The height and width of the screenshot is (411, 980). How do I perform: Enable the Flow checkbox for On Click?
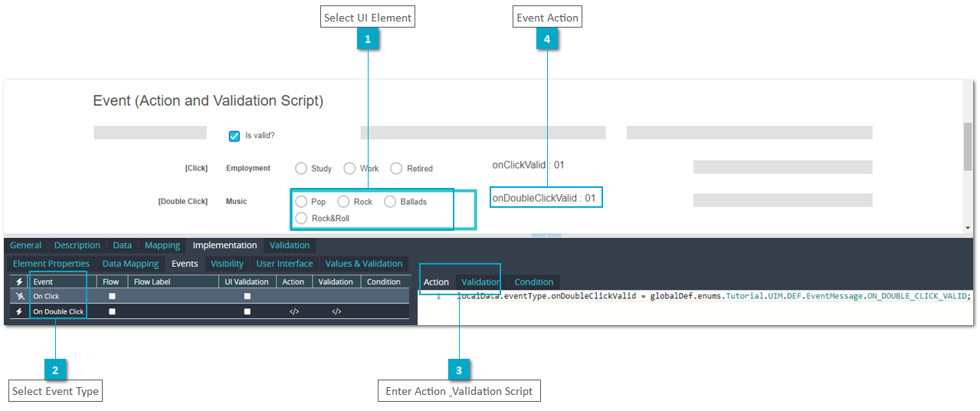[113, 296]
